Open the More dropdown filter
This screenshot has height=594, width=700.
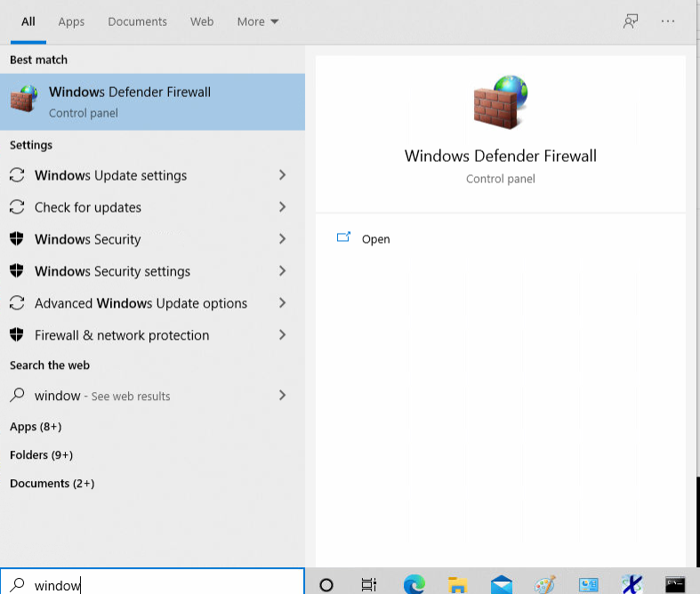[258, 21]
